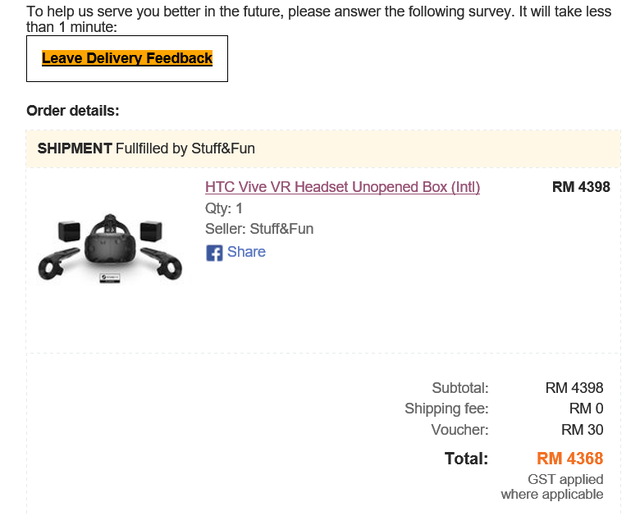Open the HTC Vive headset product thumbnail

click(x=112, y=250)
